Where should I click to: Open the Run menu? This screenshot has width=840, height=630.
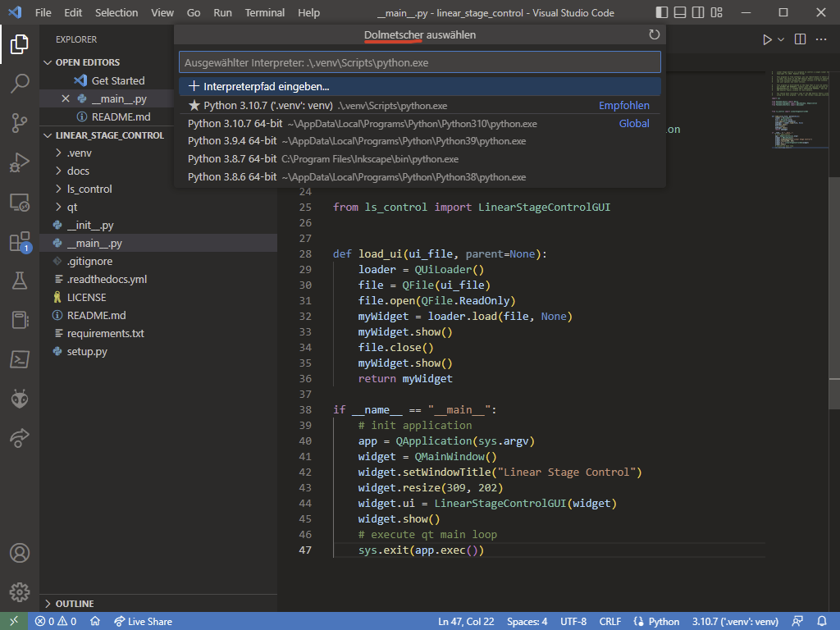click(222, 12)
